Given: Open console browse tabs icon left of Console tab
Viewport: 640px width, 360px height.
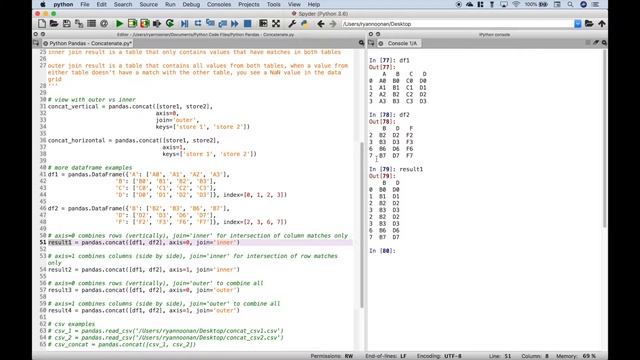Looking at the screenshot, I should tap(371, 43).
